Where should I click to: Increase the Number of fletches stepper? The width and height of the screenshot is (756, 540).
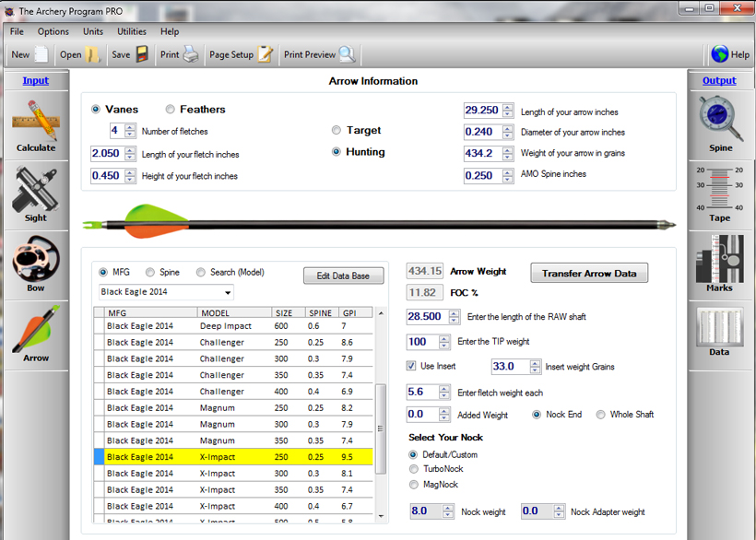point(130,127)
